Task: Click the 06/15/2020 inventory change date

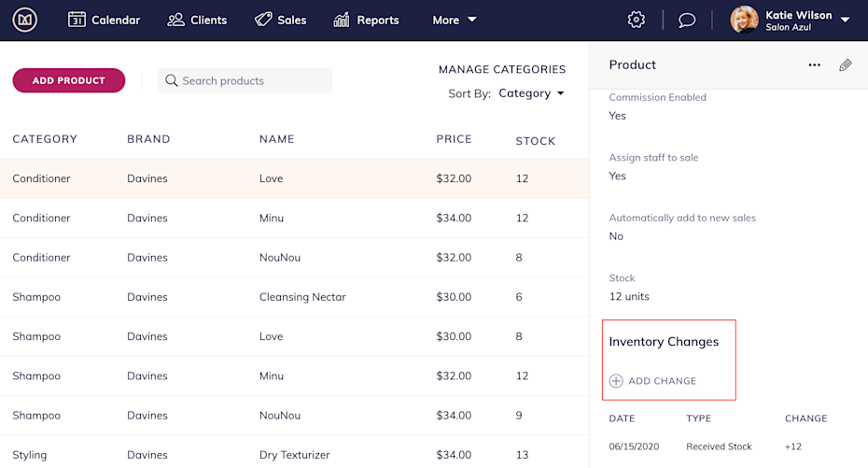Action: pyautogui.click(x=634, y=447)
